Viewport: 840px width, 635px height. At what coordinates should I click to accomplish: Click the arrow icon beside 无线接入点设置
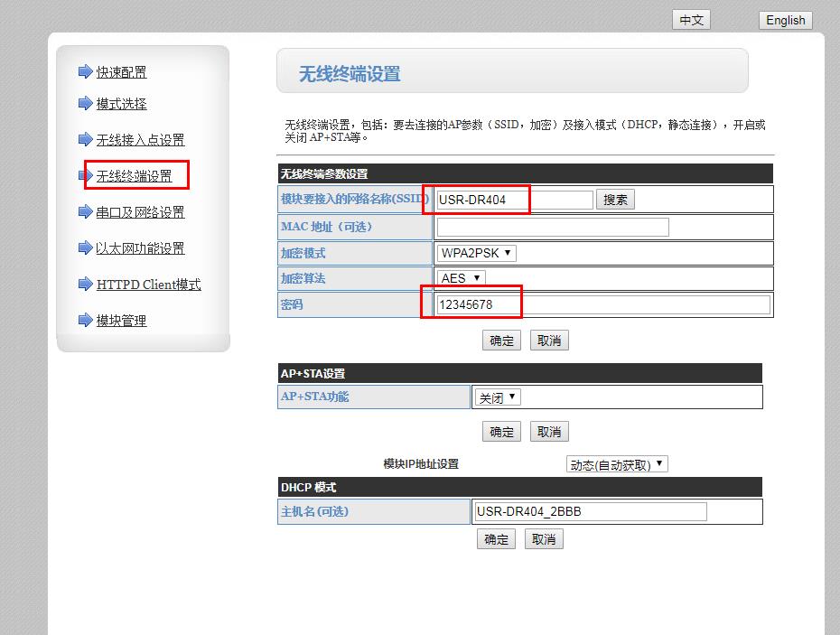coord(85,139)
